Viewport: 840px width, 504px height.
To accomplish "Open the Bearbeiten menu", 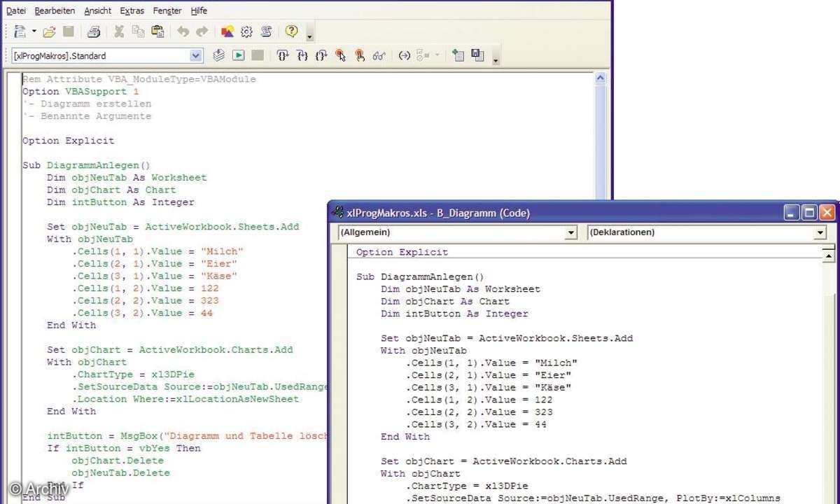I will (x=54, y=10).
